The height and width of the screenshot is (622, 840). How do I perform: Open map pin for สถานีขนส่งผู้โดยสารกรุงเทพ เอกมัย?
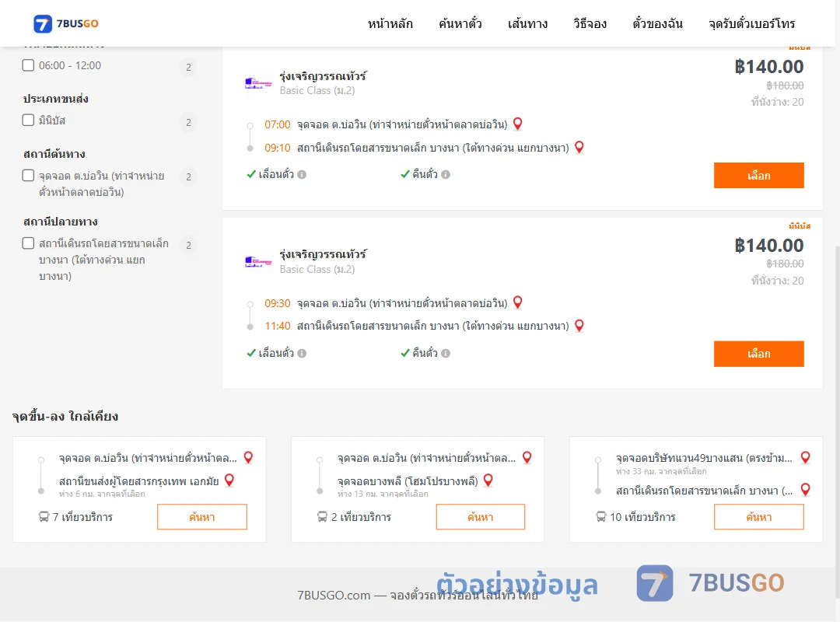[x=229, y=480]
